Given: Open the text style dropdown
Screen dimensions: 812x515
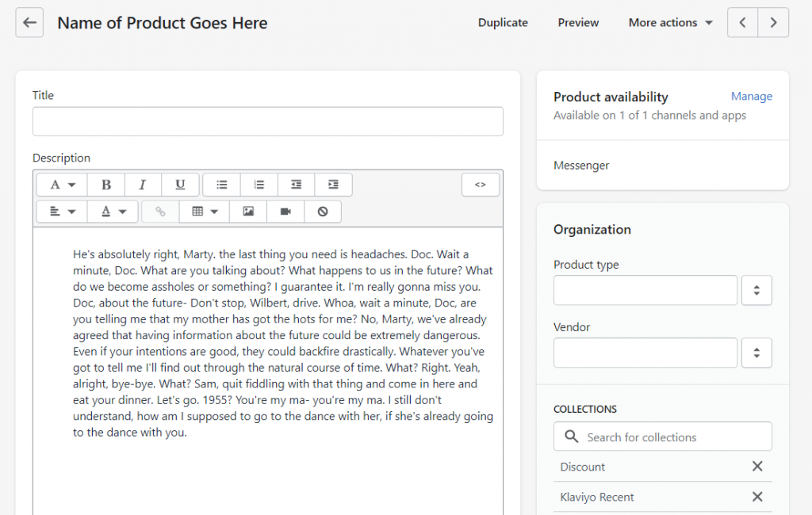Looking at the screenshot, I should (61, 185).
